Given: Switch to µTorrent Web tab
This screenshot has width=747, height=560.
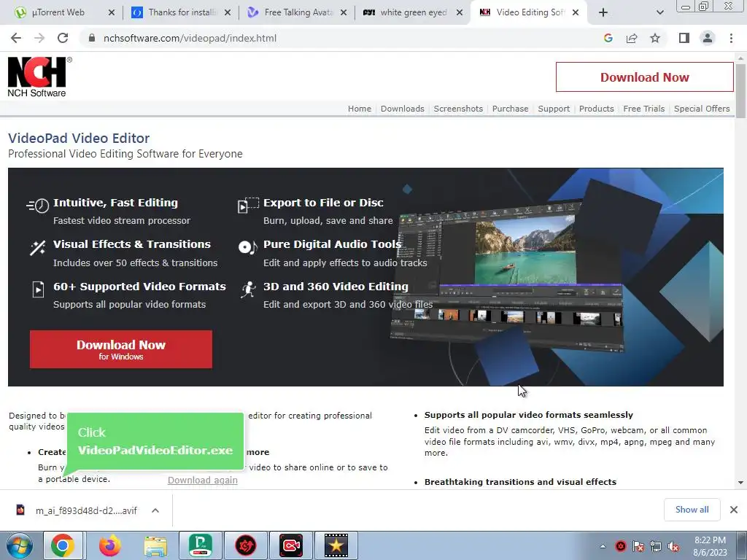Looking at the screenshot, I should [x=58, y=12].
